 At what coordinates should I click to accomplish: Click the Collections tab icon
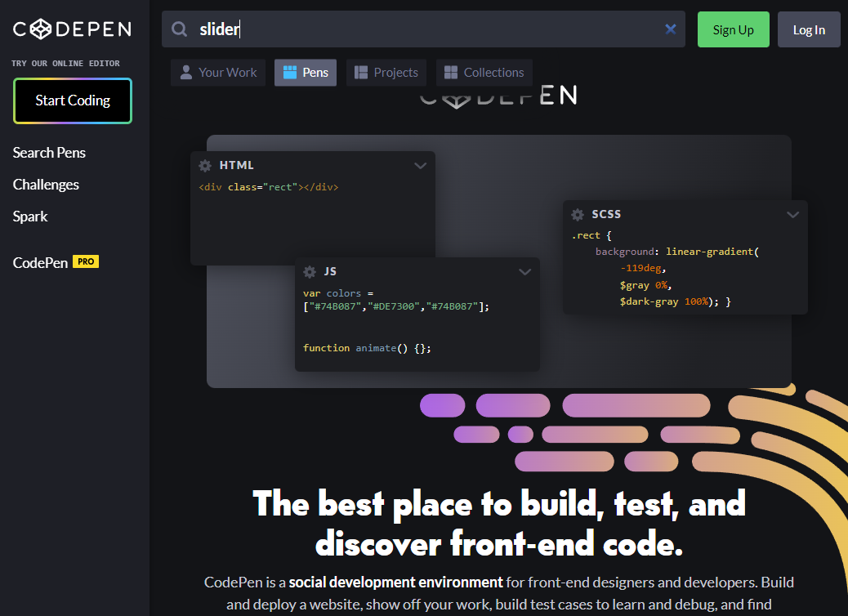(x=450, y=73)
